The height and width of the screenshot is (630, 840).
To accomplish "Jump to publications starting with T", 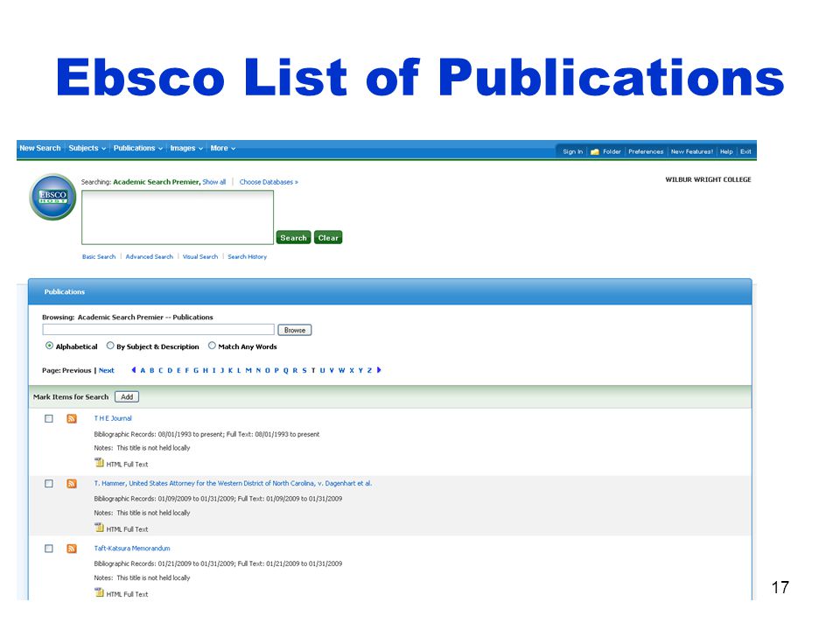I will pos(313,370).
